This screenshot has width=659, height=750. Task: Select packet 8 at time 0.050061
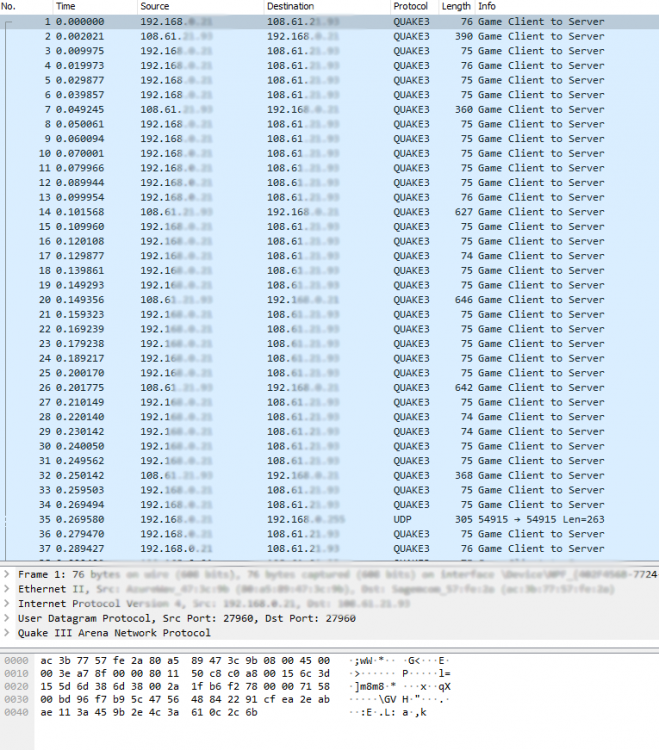tap(330, 124)
